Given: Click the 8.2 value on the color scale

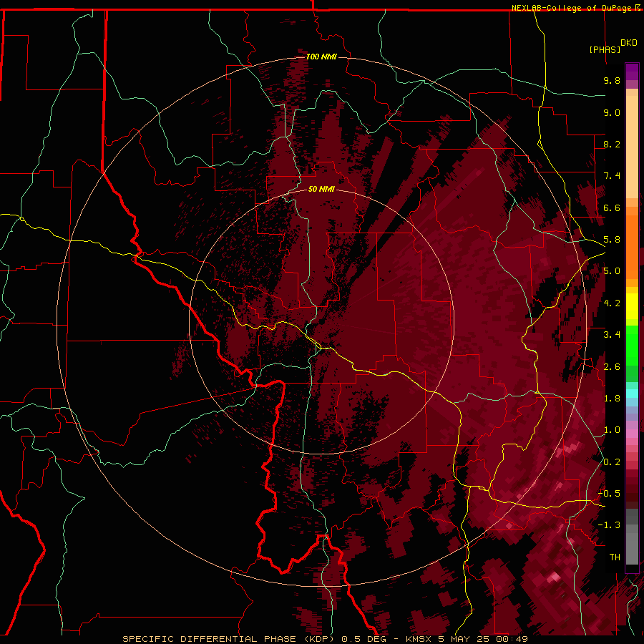Looking at the screenshot, I should pos(612,144).
